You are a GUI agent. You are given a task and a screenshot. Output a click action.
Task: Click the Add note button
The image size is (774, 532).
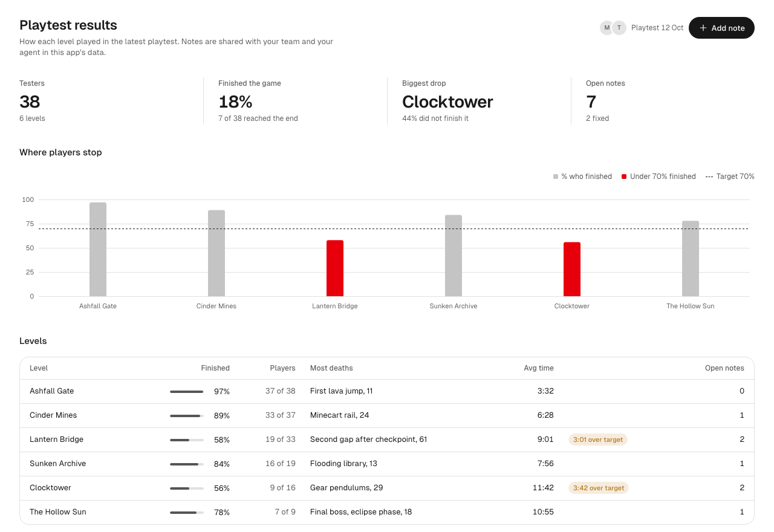tap(721, 28)
